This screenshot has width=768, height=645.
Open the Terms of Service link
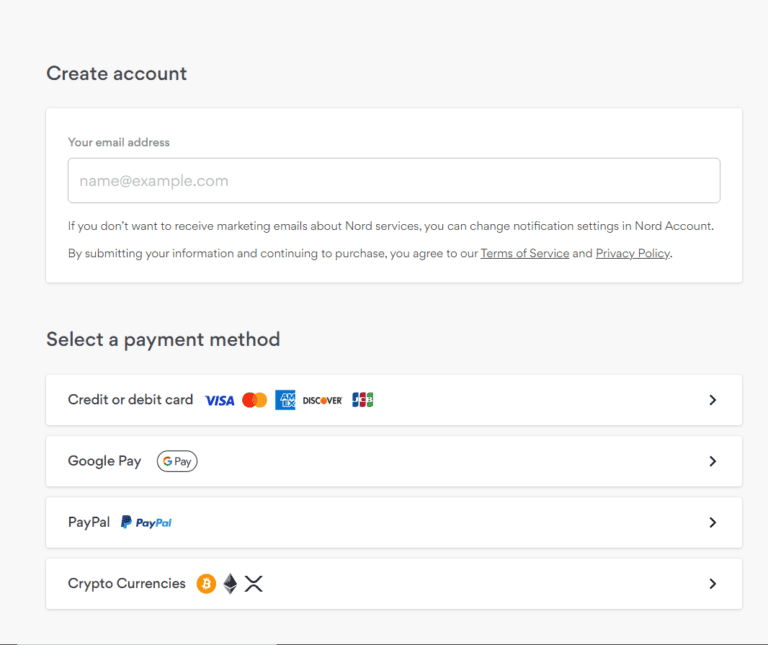pos(524,254)
